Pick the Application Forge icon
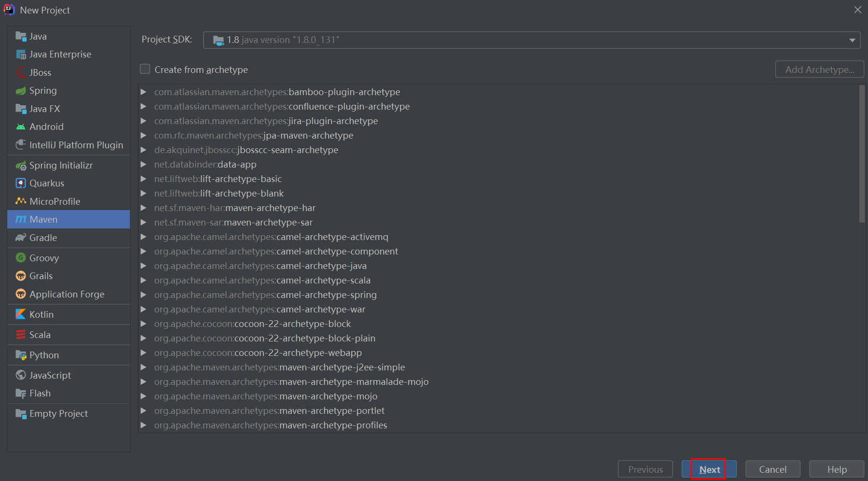868x481 pixels. [21, 294]
